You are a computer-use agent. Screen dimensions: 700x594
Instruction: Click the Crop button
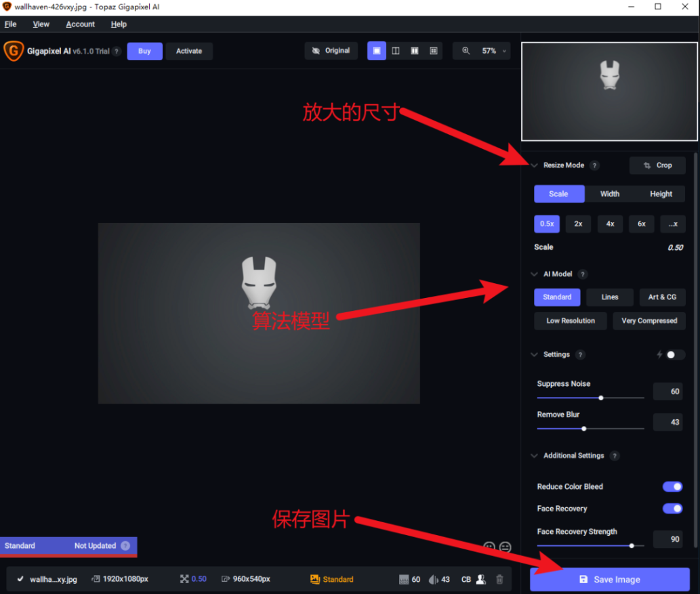(657, 165)
